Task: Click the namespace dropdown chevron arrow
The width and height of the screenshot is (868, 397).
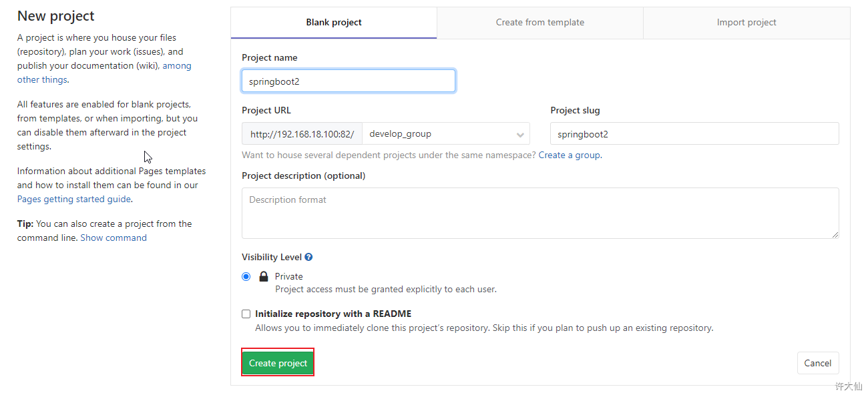Action: click(x=520, y=134)
